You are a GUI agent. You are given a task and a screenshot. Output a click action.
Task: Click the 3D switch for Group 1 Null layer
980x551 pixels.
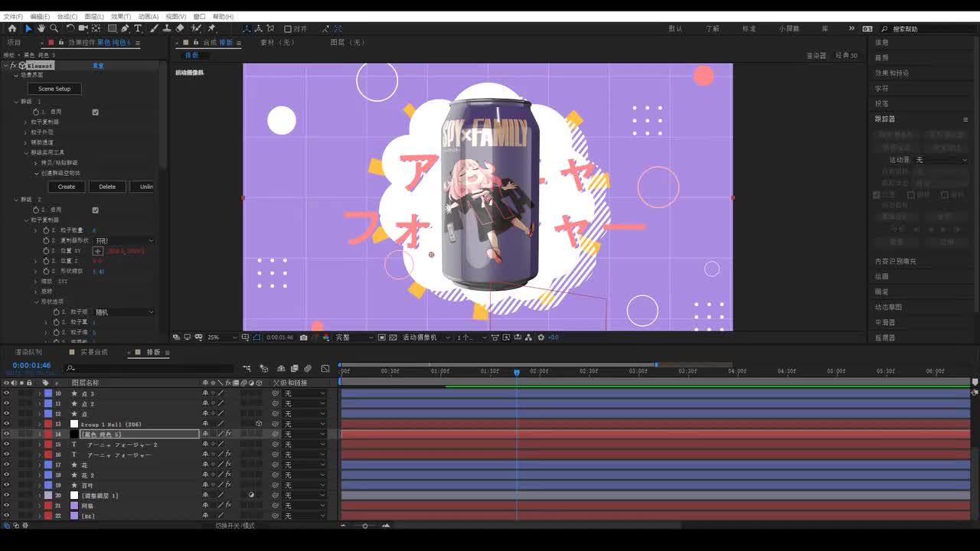point(259,424)
